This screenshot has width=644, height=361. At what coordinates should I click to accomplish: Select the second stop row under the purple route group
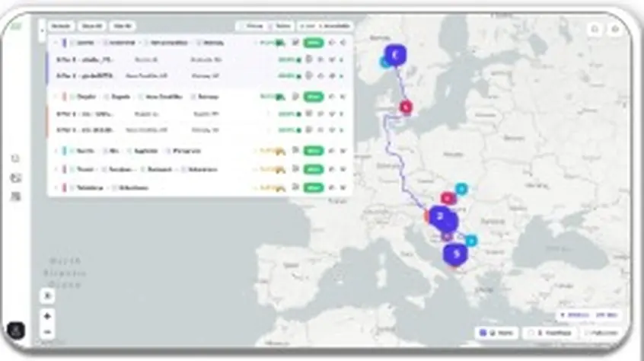tap(199, 76)
